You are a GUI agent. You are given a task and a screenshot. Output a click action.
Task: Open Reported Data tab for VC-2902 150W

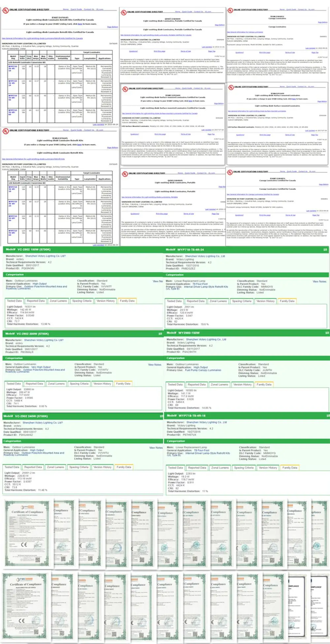[36, 301]
